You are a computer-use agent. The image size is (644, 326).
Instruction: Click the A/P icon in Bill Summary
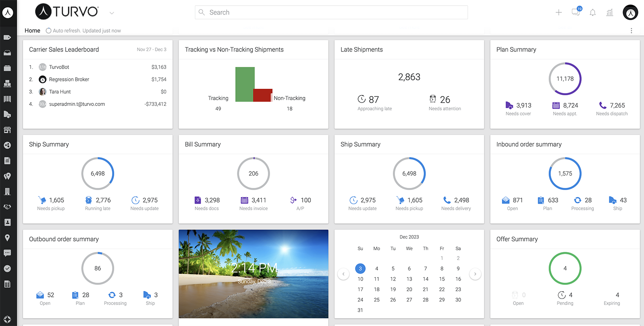click(x=293, y=200)
